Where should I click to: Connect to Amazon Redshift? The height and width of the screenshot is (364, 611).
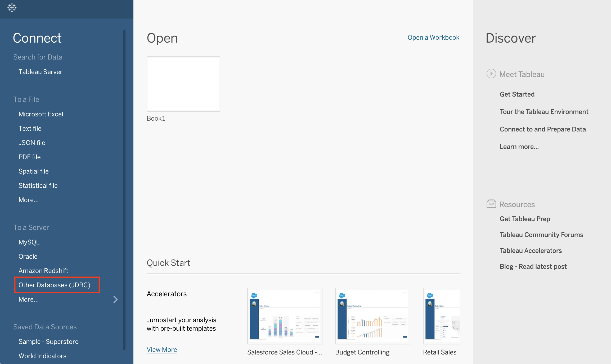pyautogui.click(x=43, y=270)
